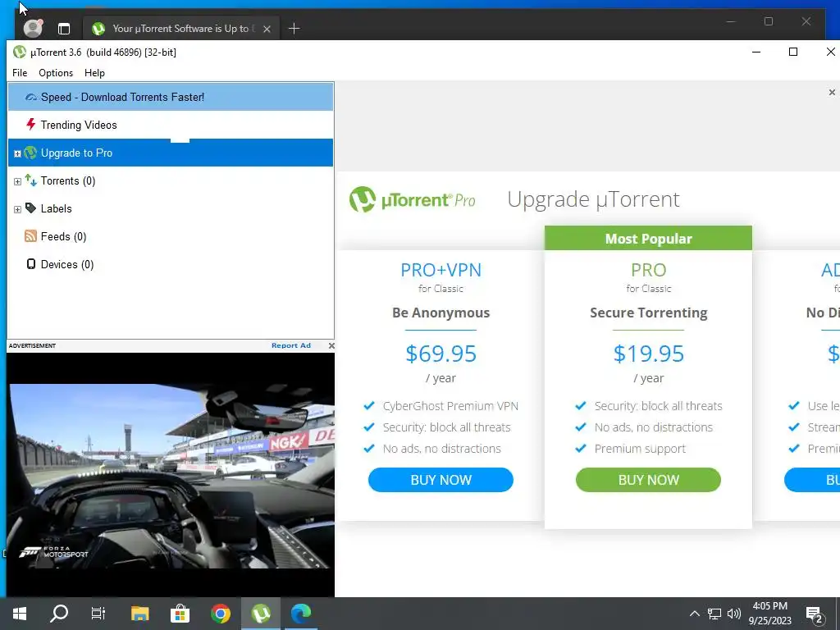Click the µTorrent taskbar icon
Image resolution: width=840 pixels, height=630 pixels.
coord(261,614)
